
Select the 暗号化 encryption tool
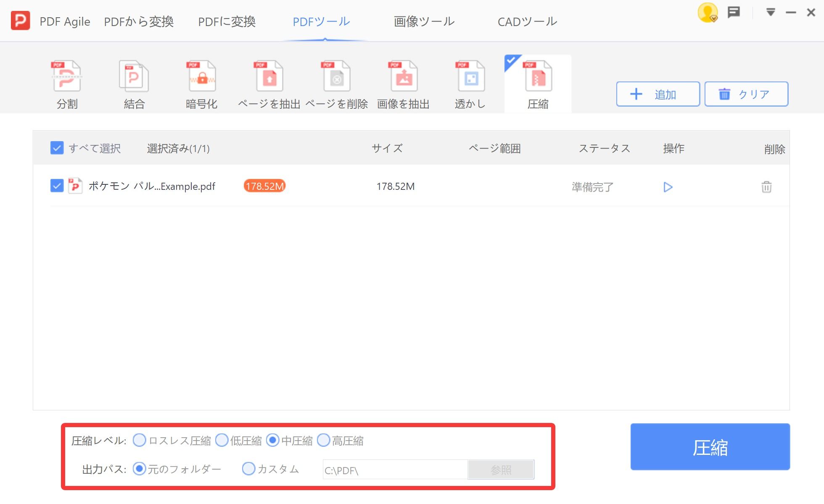201,82
